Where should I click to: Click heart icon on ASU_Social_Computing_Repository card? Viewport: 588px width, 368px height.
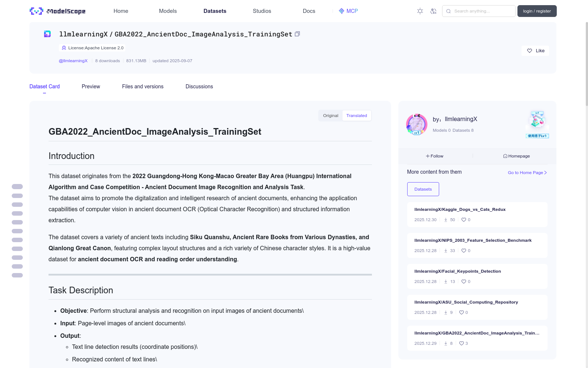coord(462,312)
